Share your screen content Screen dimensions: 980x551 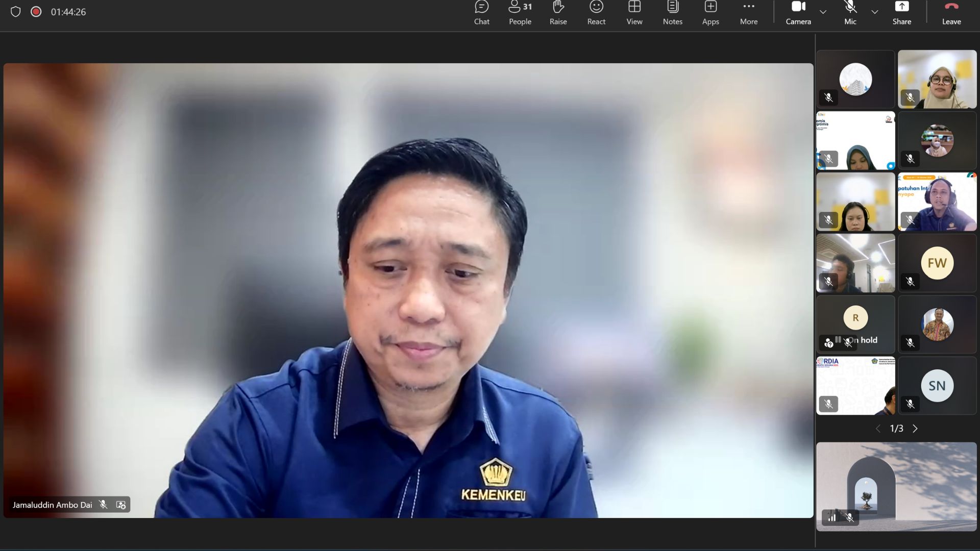(x=901, y=13)
